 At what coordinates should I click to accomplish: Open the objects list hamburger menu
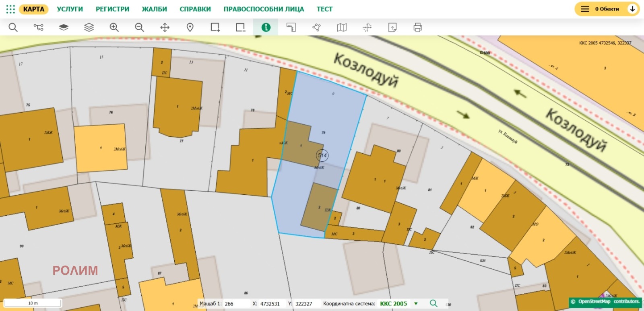(x=585, y=9)
